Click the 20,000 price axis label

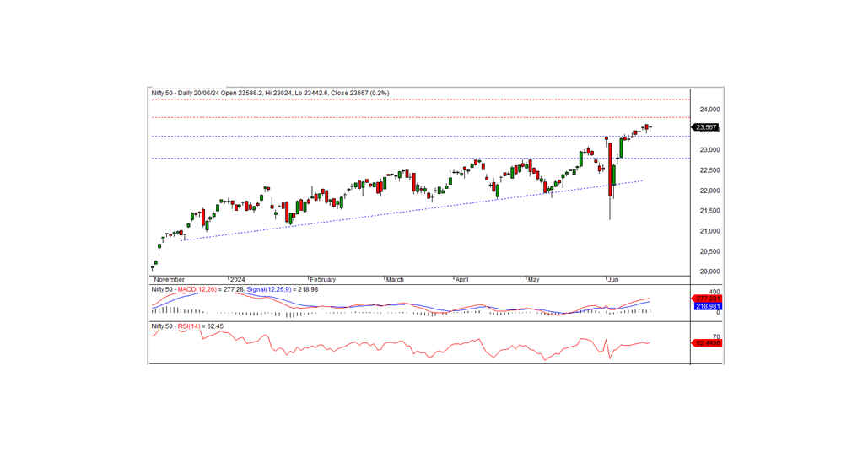tap(709, 272)
